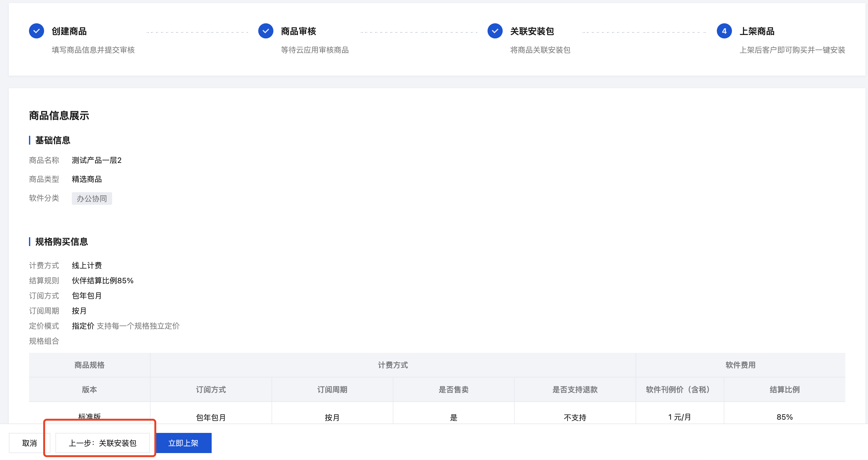Click the 结算规则 field label
Screen dimensions: 868x460
point(44,280)
